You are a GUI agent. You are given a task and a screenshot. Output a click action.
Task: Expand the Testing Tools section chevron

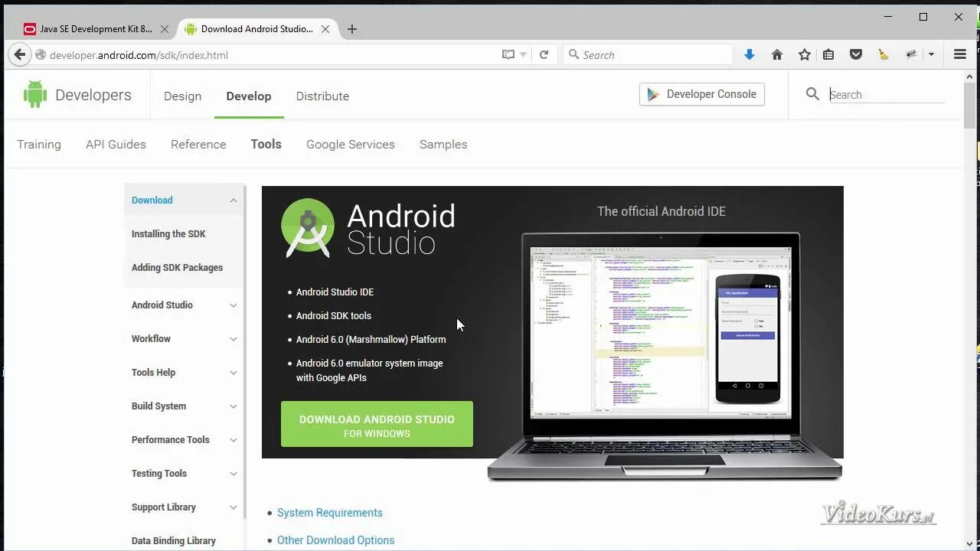(x=234, y=474)
